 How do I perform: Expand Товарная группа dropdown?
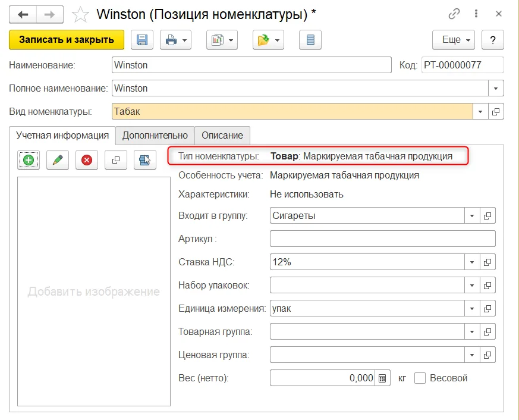[472, 331]
